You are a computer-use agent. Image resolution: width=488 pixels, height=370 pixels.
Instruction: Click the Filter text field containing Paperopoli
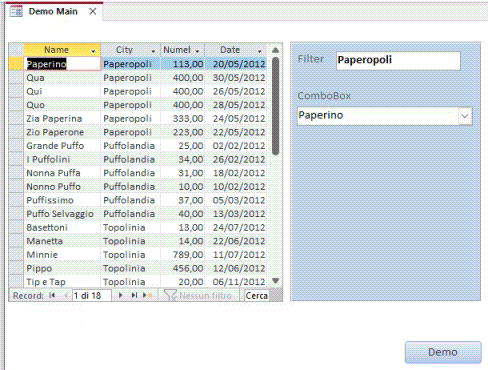click(x=398, y=60)
